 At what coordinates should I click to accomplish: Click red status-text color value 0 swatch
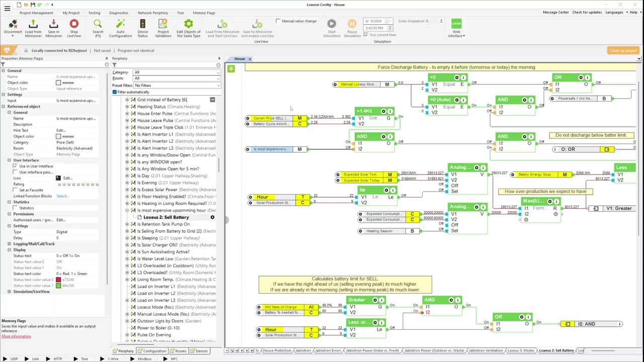point(58,280)
